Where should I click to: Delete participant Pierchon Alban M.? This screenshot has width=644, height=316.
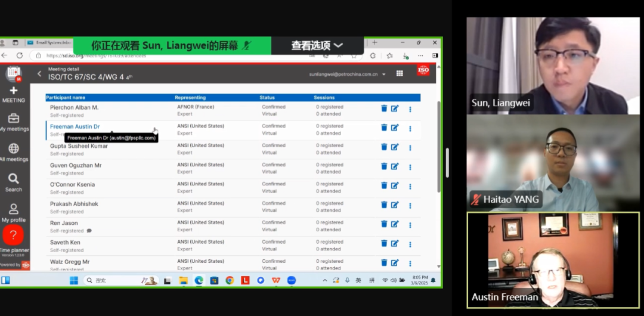(x=384, y=109)
